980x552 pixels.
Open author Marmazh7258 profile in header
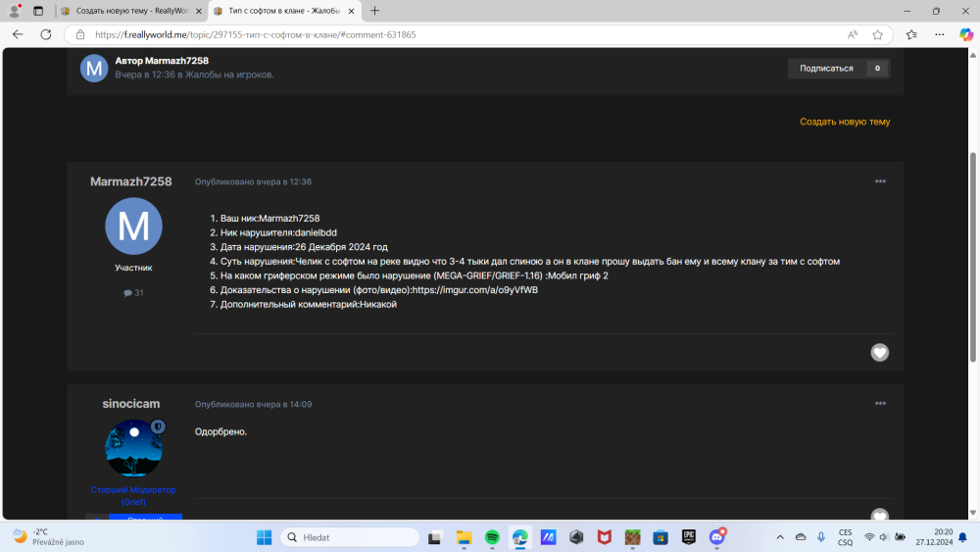click(x=176, y=61)
